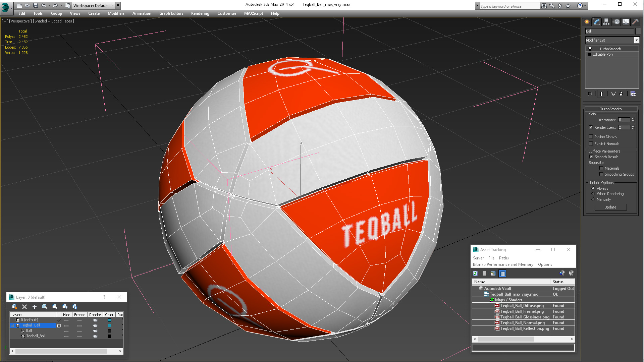Viewport: 644px width, 362px height.
Task: Open the Modifiers menu
Action: tap(116, 13)
